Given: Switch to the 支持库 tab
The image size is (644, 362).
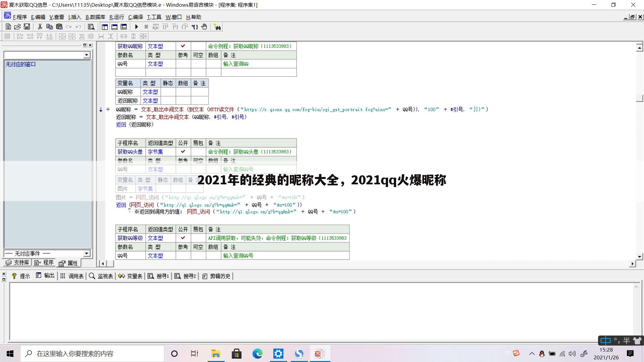Looking at the screenshot, I should [x=17, y=262].
